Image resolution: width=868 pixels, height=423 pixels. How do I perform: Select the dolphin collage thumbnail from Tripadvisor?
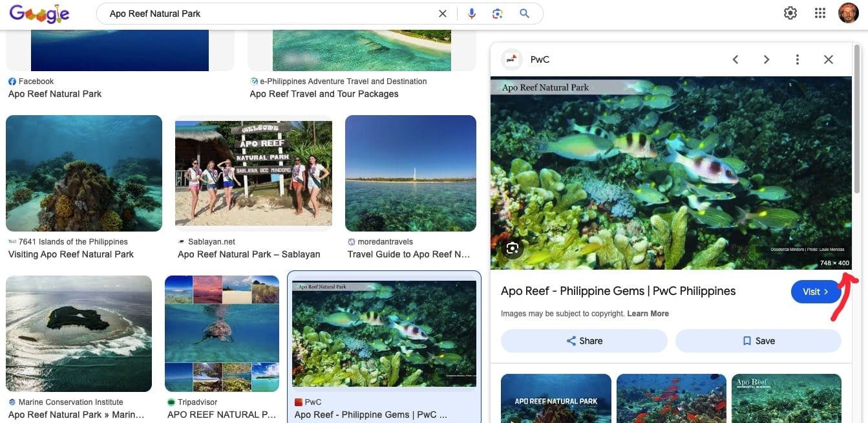[x=222, y=333]
